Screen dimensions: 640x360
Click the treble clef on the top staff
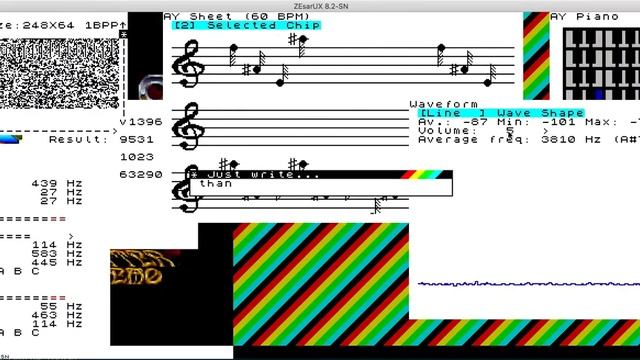pyautogui.click(x=188, y=63)
